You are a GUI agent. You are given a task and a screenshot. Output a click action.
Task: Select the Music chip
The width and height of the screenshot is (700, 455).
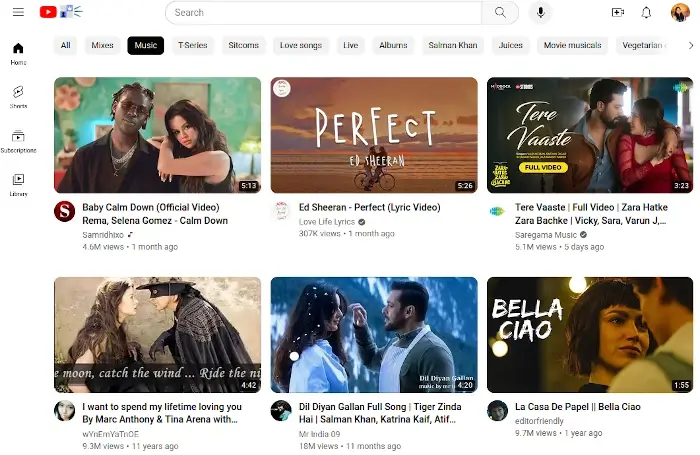click(x=146, y=45)
